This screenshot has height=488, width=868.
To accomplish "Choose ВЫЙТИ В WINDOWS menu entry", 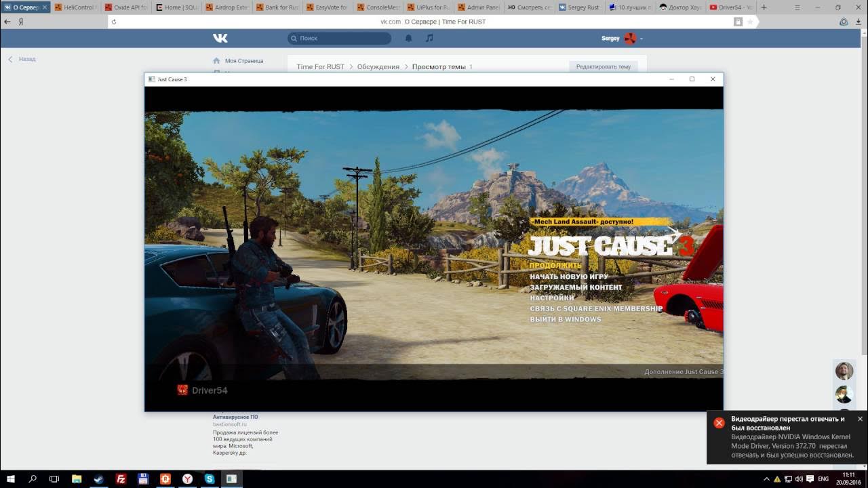I will (x=565, y=319).
